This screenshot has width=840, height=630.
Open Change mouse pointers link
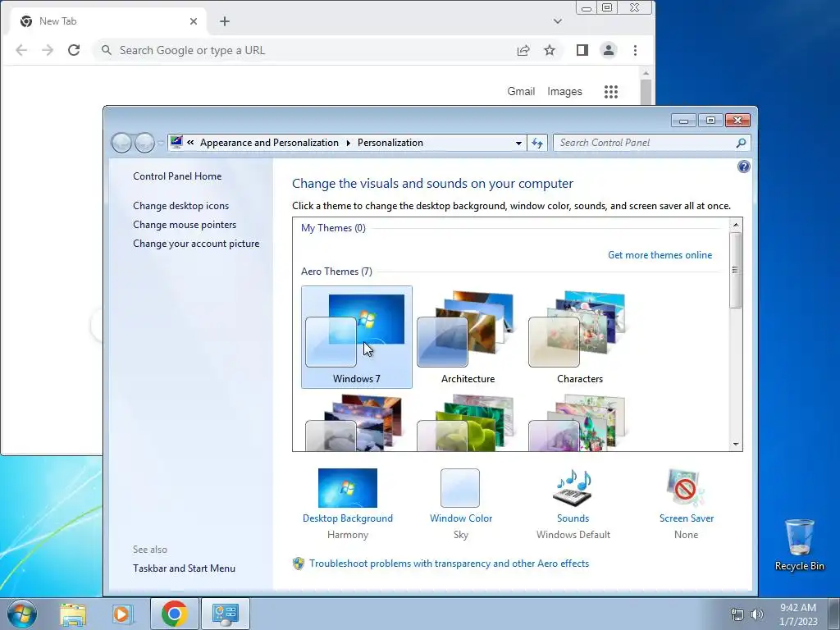pyautogui.click(x=185, y=225)
